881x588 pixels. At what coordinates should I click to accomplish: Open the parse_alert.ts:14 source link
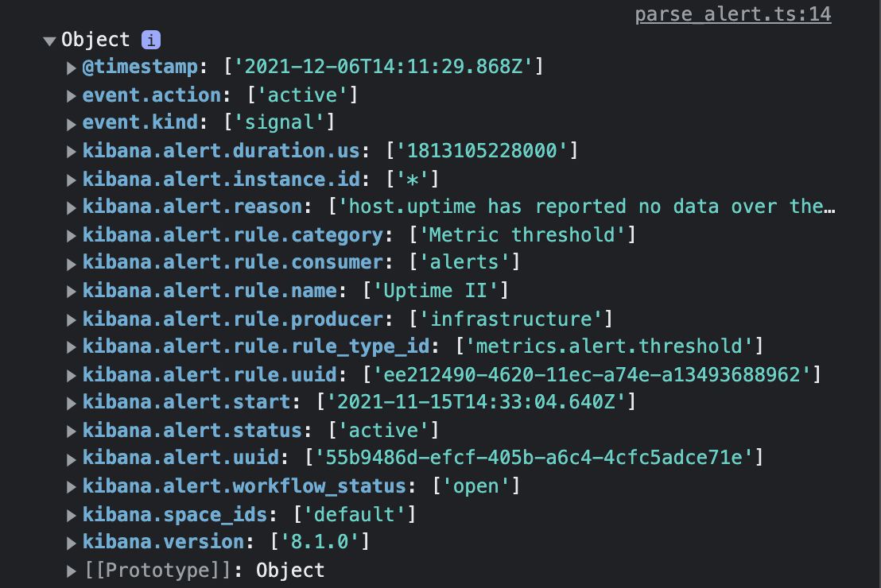732,14
